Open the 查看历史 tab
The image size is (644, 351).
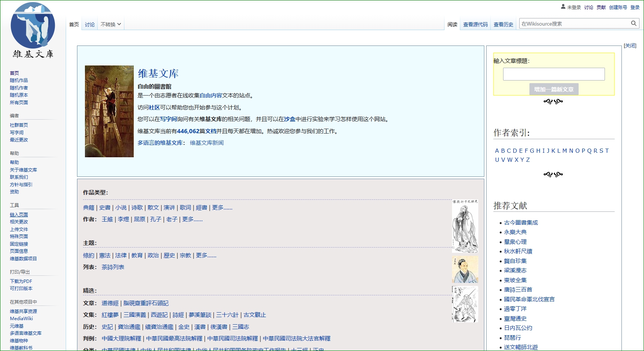point(503,24)
